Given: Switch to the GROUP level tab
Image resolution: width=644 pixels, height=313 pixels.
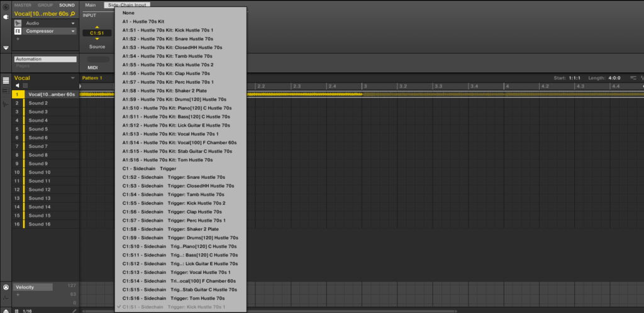Looking at the screenshot, I should point(45,5).
